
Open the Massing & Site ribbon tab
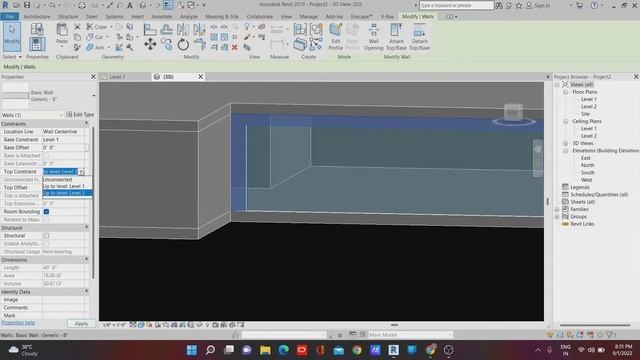click(222, 17)
